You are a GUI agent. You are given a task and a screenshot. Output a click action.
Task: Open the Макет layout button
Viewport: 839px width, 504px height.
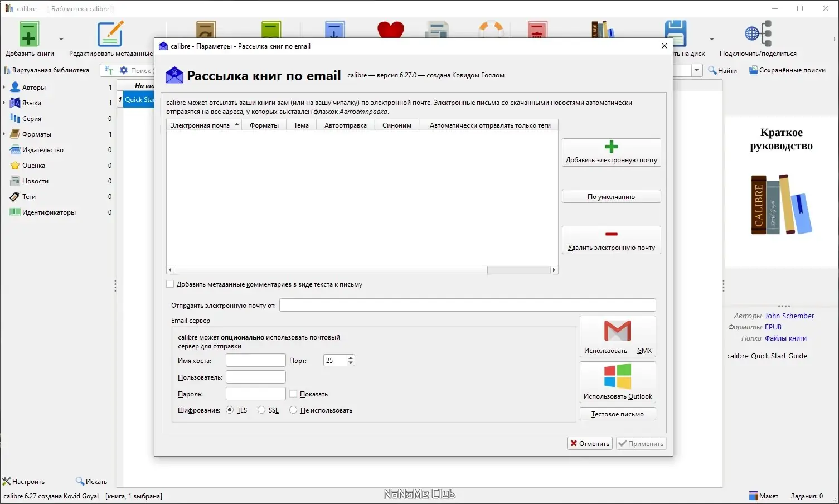coord(763,496)
